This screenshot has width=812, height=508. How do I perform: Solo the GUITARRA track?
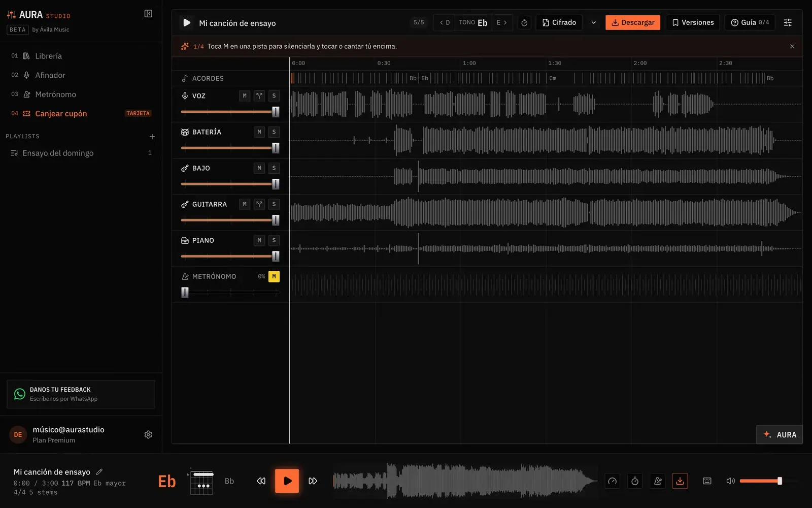(274, 204)
